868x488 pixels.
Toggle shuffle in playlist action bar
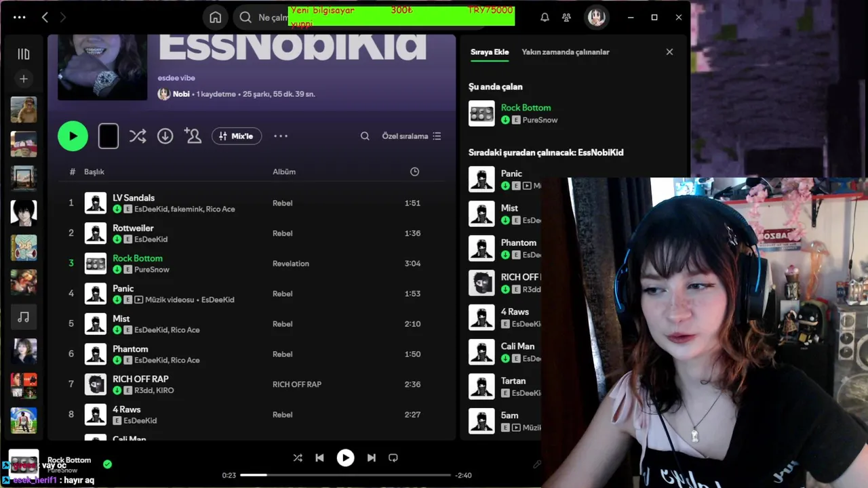138,136
